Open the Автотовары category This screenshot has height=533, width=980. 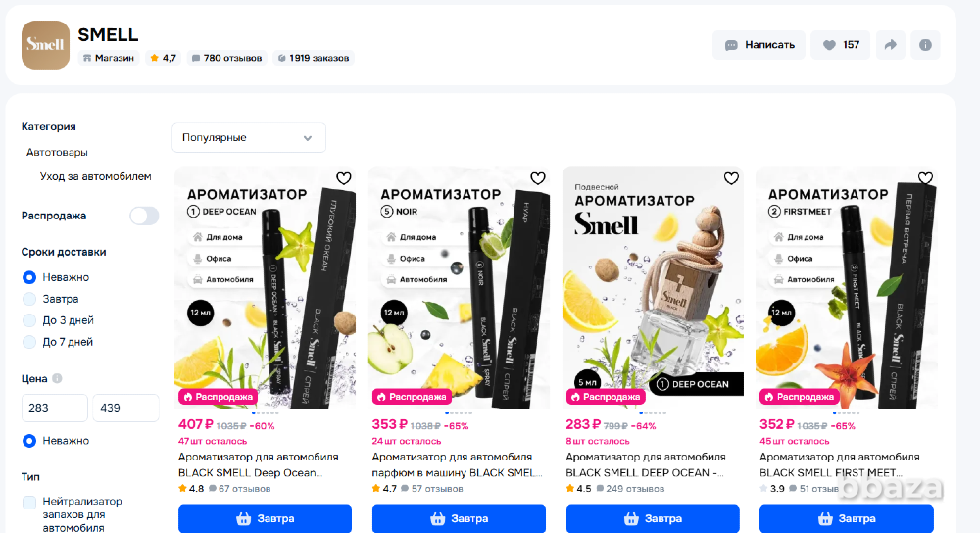(57, 153)
